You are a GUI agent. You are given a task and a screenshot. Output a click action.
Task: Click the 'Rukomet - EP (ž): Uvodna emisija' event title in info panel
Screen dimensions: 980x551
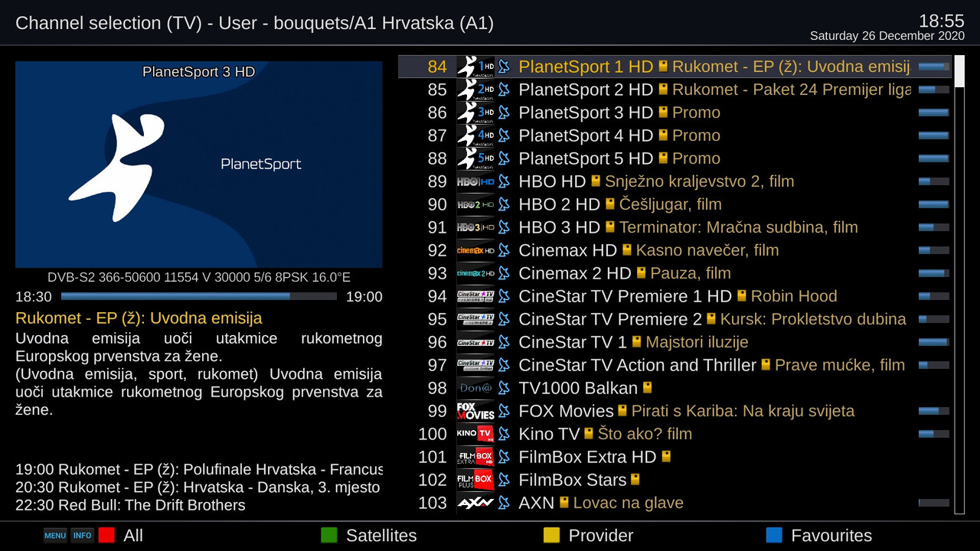coord(139,318)
